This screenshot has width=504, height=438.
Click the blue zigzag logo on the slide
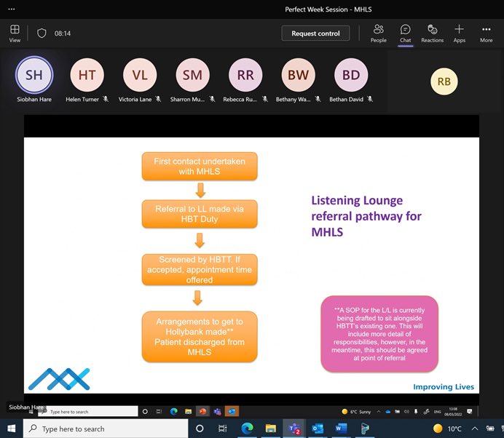click(59, 379)
